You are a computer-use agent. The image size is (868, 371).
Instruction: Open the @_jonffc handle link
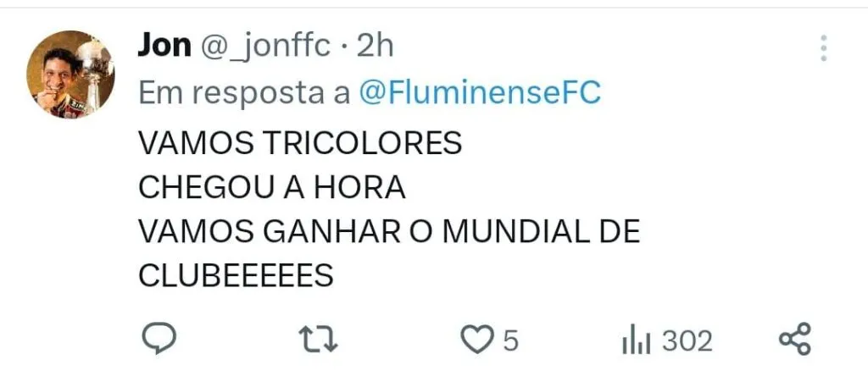pyautogui.click(x=264, y=47)
